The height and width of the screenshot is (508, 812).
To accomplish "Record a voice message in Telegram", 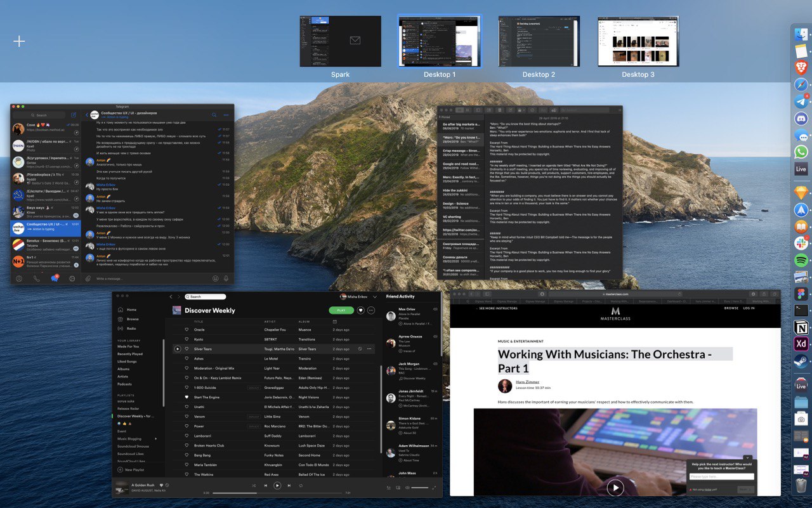I will click(227, 278).
